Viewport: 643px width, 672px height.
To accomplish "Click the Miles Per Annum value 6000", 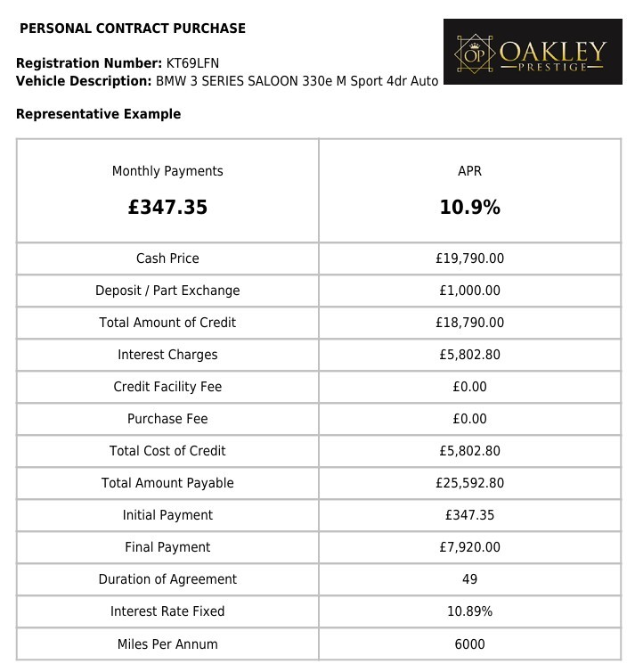I will 469,644.
